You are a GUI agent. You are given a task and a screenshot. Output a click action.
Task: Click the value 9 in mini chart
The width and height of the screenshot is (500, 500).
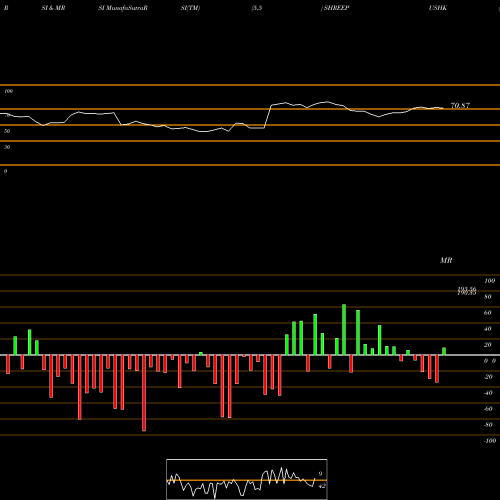click(320, 474)
